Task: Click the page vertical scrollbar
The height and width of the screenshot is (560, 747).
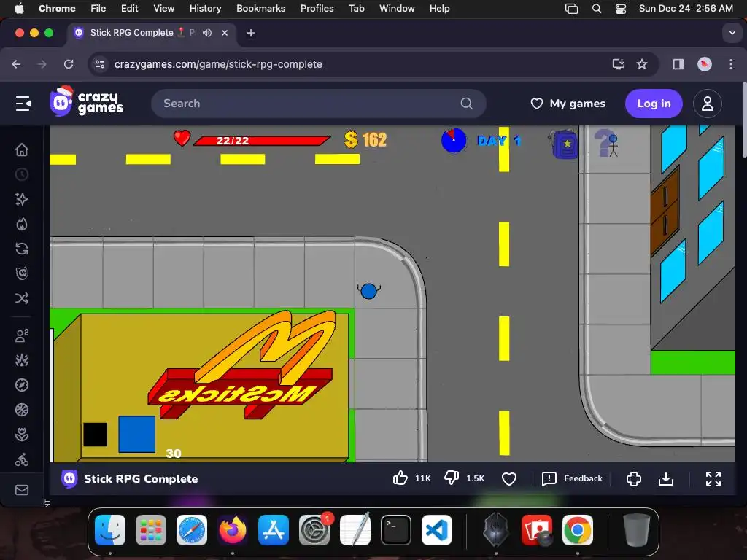Action: point(744,120)
